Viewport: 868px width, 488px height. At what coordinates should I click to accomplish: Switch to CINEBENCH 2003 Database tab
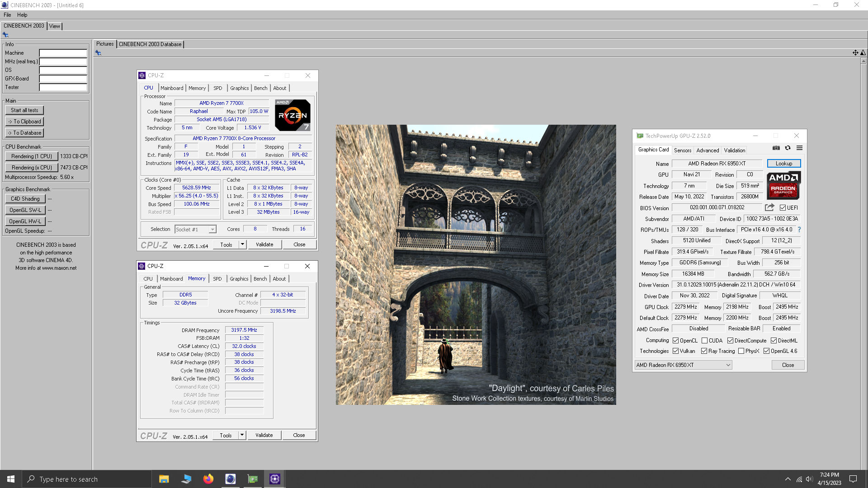pos(150,44)
